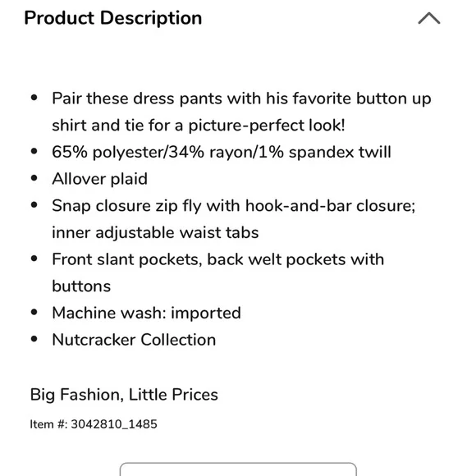The height and width of the screenshot is (476, 476).
Task: Click the 'Pair these dress pants' line
Action: (x=241, y=98)
